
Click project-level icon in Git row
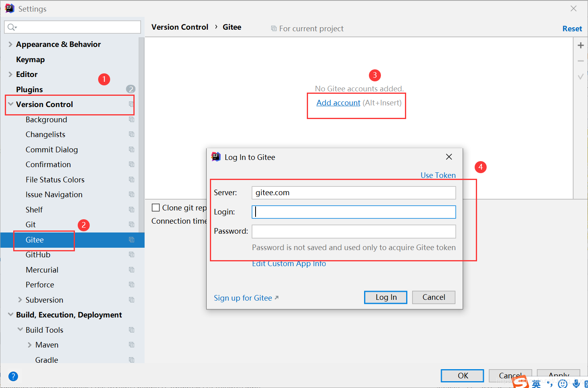click(131, 224)
